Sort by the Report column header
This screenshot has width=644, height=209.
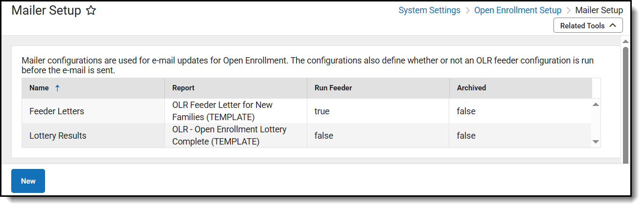coord(184,88)
